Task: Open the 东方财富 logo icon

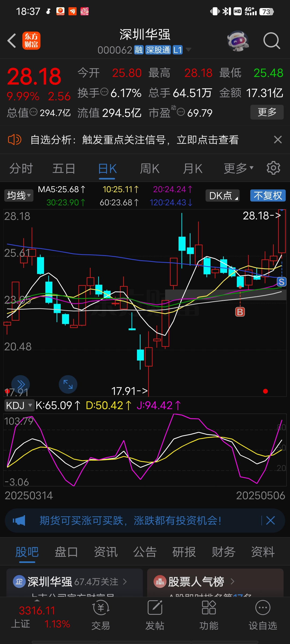Action: (x=31, y=41)
